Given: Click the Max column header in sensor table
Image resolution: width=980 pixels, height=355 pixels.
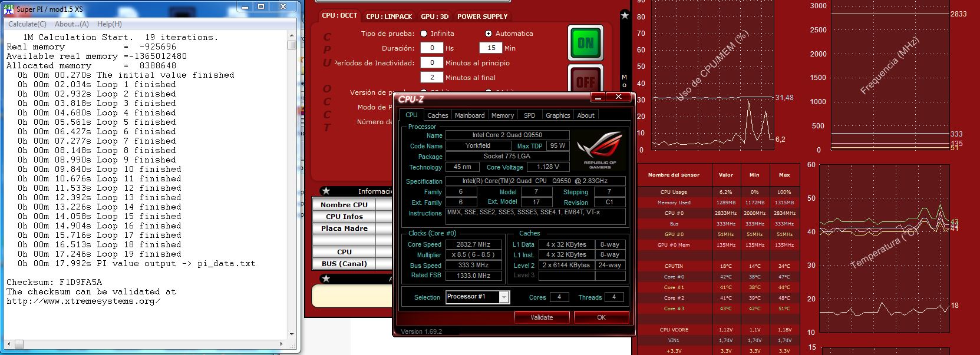Looking at the screenshot, I should click(784, 175).
